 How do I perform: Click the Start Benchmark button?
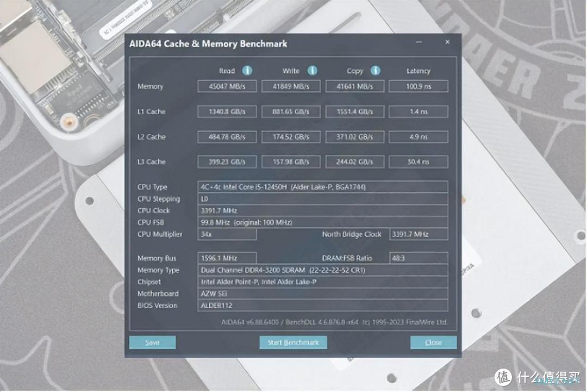293,343
